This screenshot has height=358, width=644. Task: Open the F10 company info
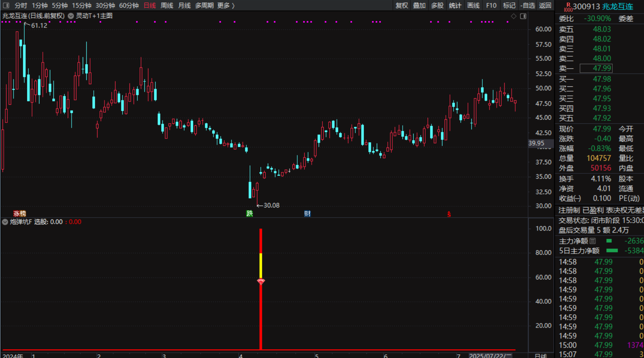pyautogui.click(x=491, y=5)
